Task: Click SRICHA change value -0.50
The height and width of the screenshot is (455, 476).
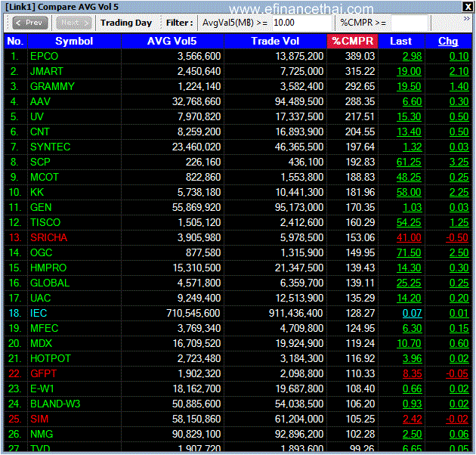Action: (x=457, y=237)
